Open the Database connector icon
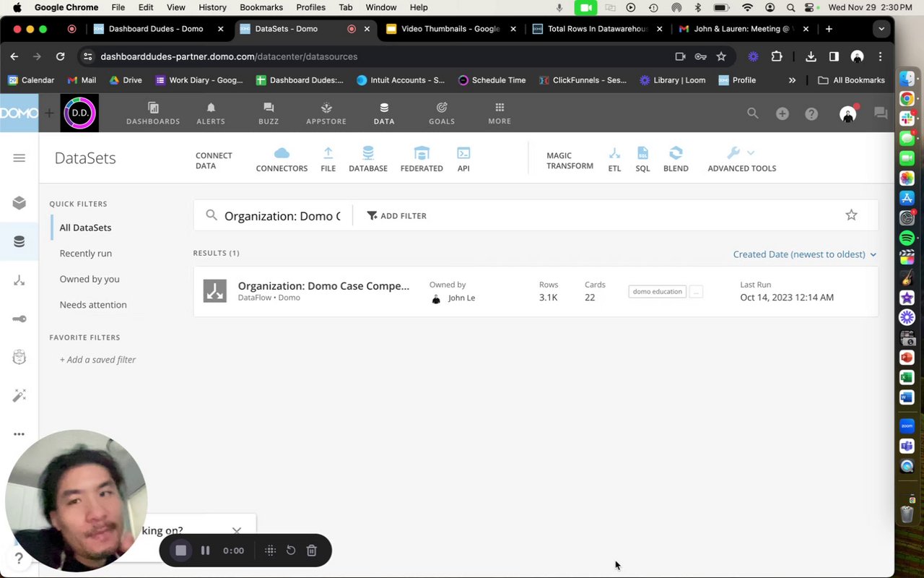924x578 pixels. pos(368,153)
